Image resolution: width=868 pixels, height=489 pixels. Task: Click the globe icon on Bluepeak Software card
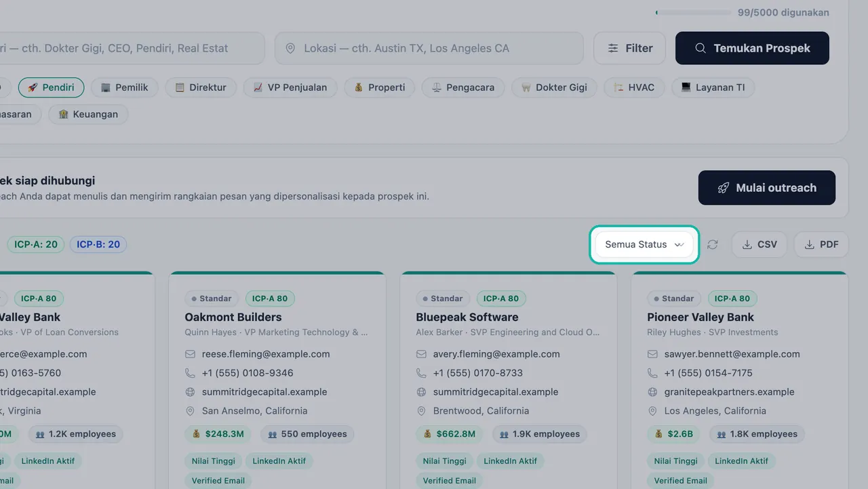(421, 392)
